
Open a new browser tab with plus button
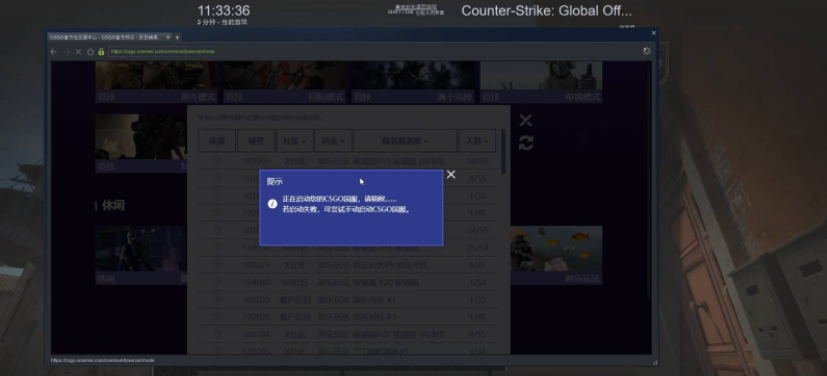pyautogui.click(x=177, y=37)
